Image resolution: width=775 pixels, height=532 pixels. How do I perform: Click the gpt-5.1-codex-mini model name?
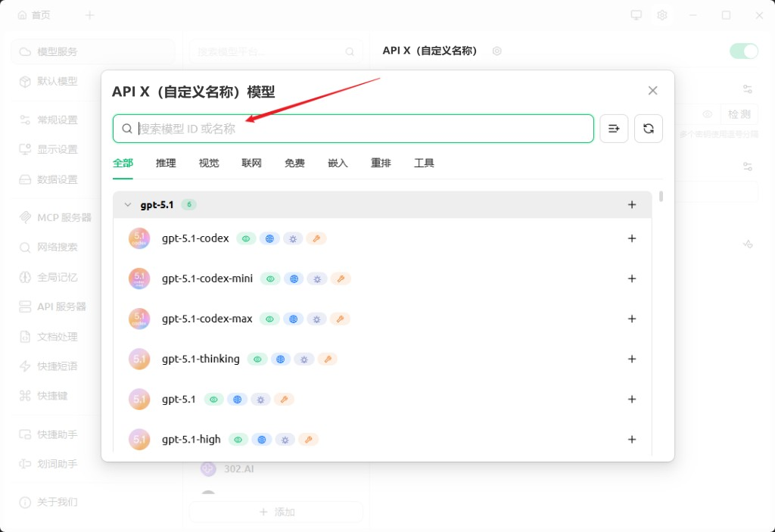[x=207, y=278]
